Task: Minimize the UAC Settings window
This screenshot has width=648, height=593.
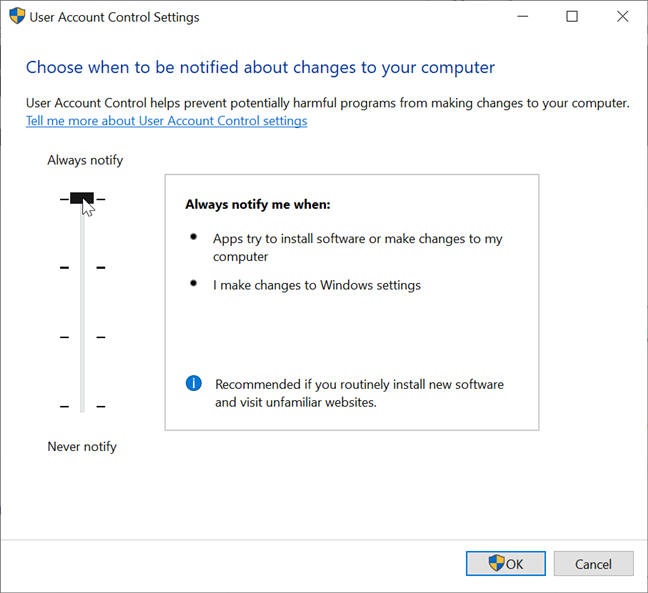Action: pyautogui.click(x=523, y=17)
